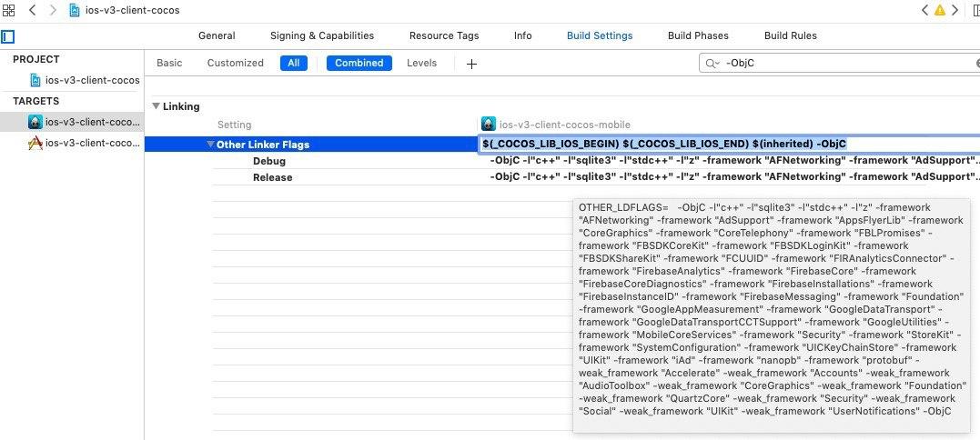The image size is (980, 440).
Task: Select the All settings filter
Action: pyautogui.click(x=294, y=63)
